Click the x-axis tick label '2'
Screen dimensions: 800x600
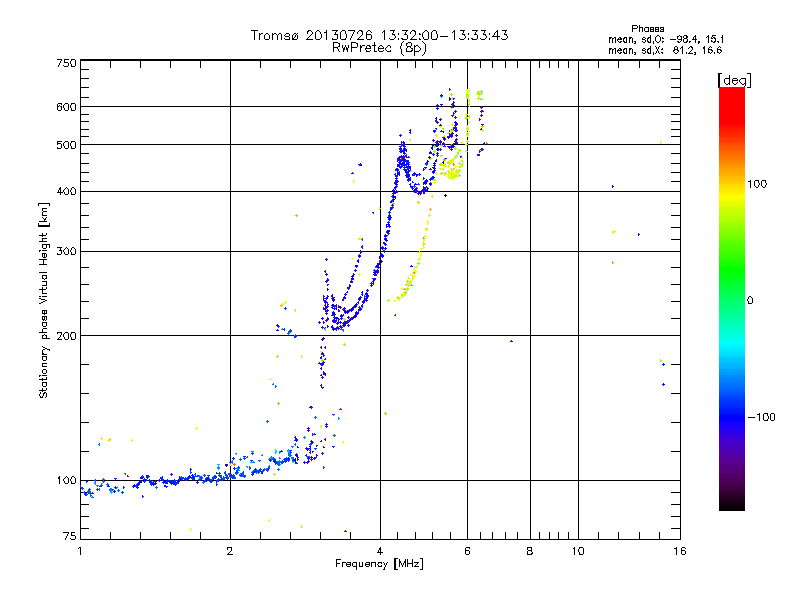pos(230,551)
